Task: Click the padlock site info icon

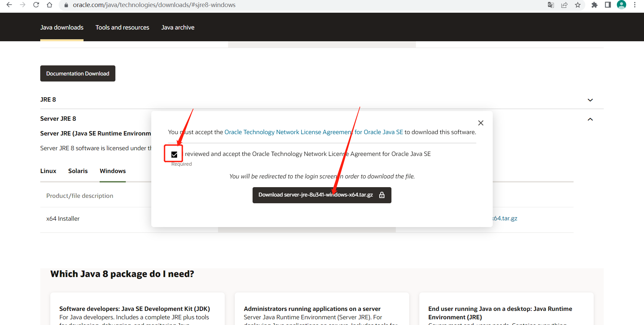Action: [x=66, y=5]
